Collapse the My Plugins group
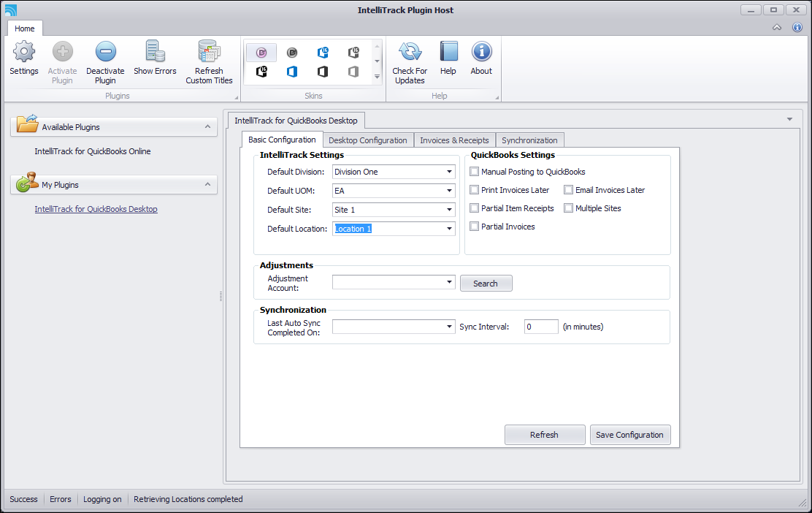Image resolution: width=812 pixels, height=513 pixels. pyautogui.click(x=207, y=184)
